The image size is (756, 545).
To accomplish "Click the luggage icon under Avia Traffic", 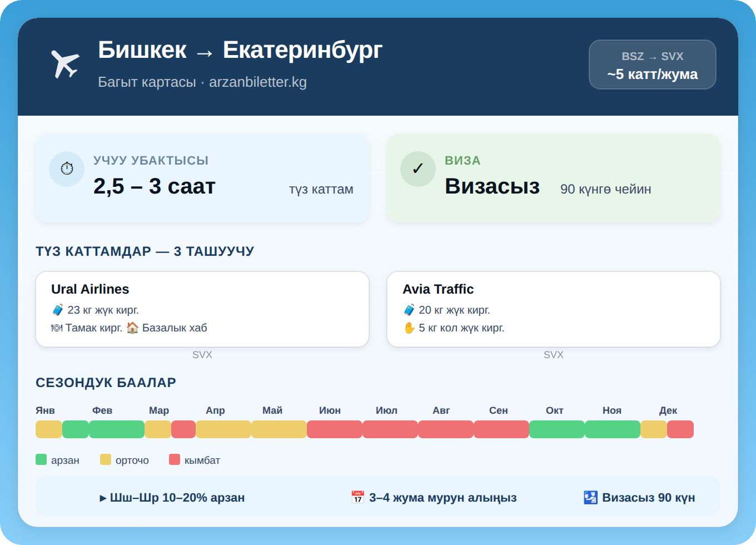I will [410, 309].
